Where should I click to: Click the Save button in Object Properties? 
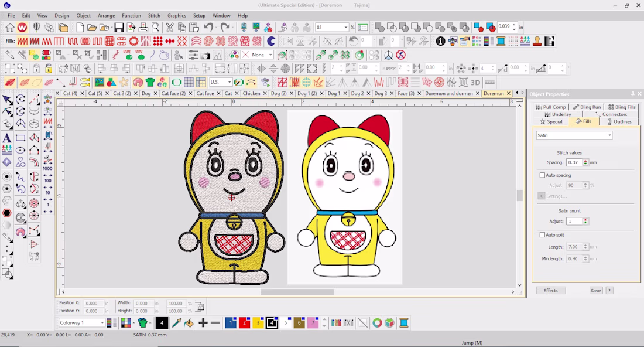click(x=595, y=290)
